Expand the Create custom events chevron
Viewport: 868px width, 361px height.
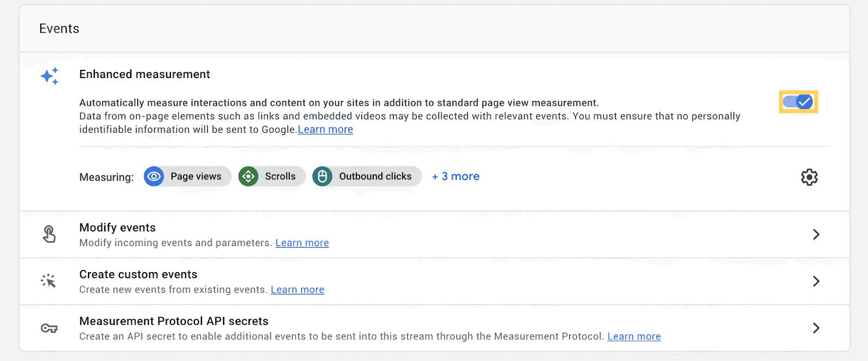pyautogui.click(x=816, y=281)
